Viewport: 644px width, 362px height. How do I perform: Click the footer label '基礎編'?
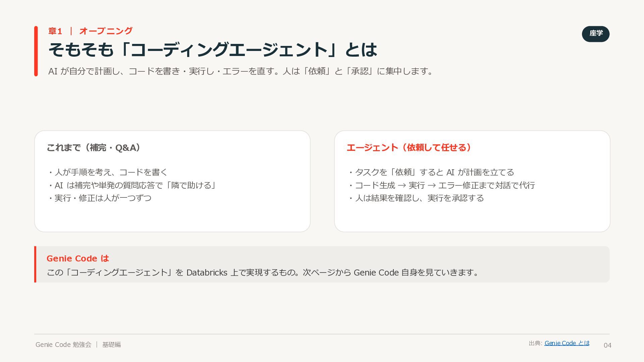coord(112,345)
